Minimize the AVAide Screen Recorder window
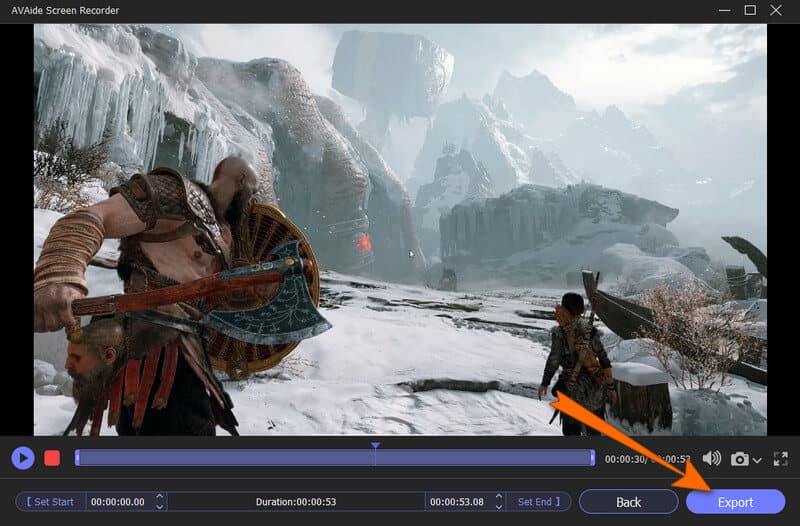Image resolution: width=800 pixels, height=526 pixels. point(724,10)
